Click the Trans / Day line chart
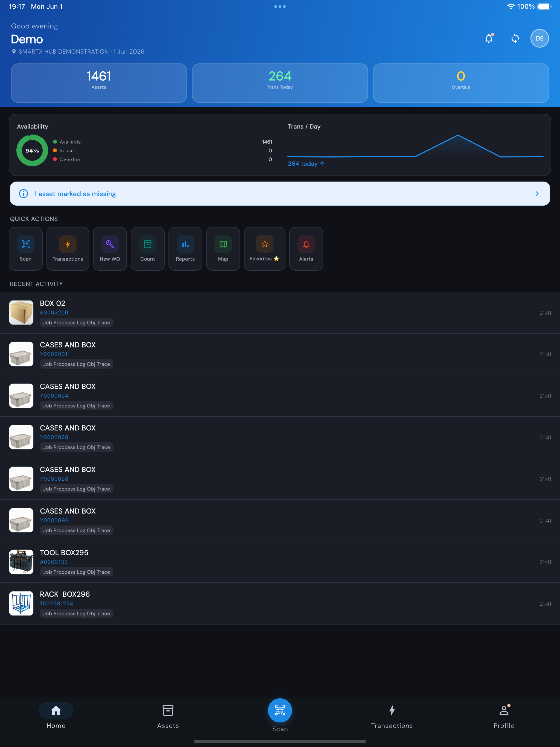The width and height of the screenshot is (560, 747). 415,146
